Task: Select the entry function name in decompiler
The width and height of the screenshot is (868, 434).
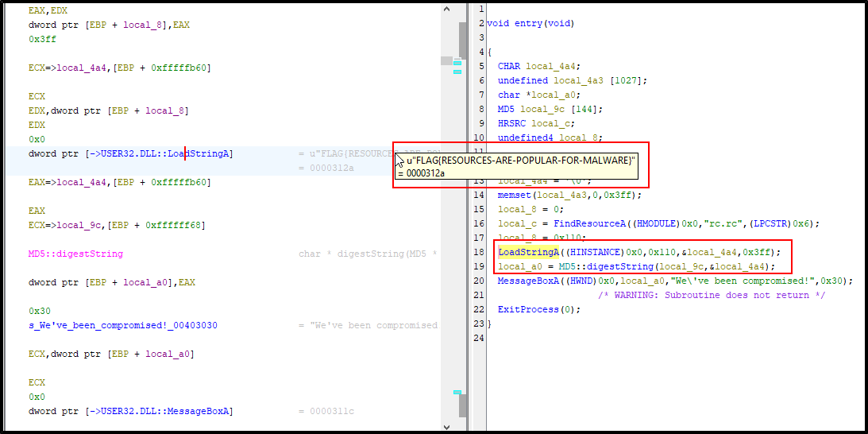Action: pos(528,23)
